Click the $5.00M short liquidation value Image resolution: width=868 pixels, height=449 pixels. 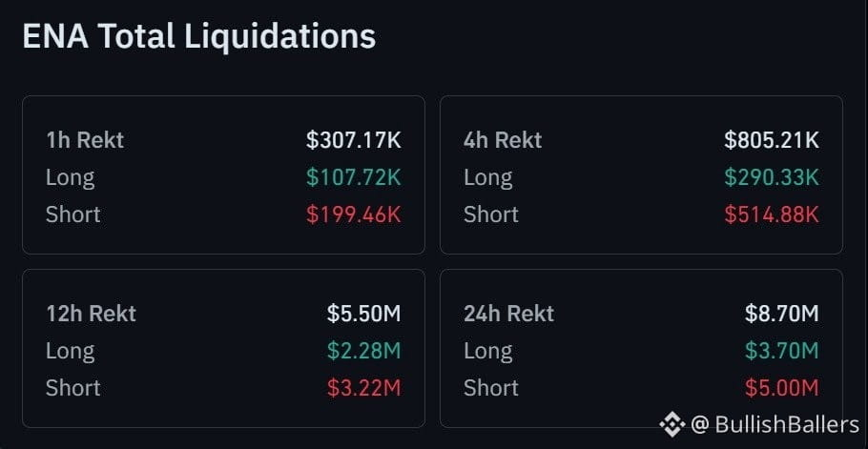click(x=781, y=388)
